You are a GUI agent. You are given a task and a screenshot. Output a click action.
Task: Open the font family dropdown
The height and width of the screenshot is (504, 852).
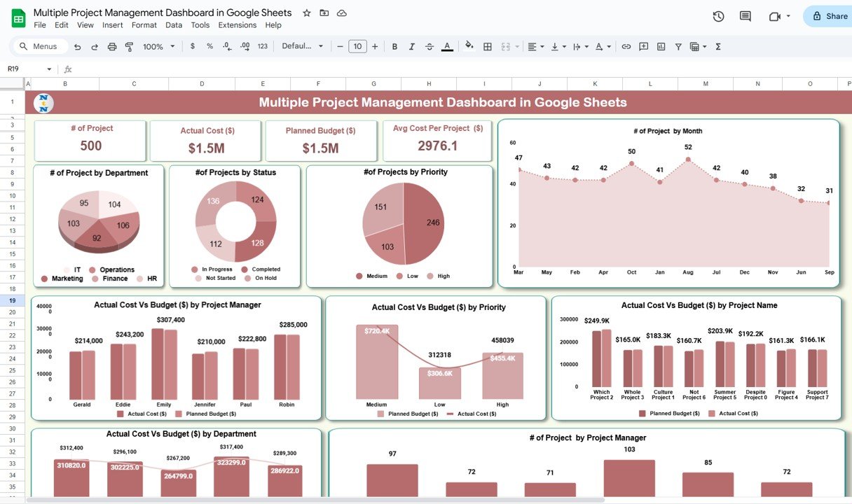pyautogui.click(x=303, y=47)
